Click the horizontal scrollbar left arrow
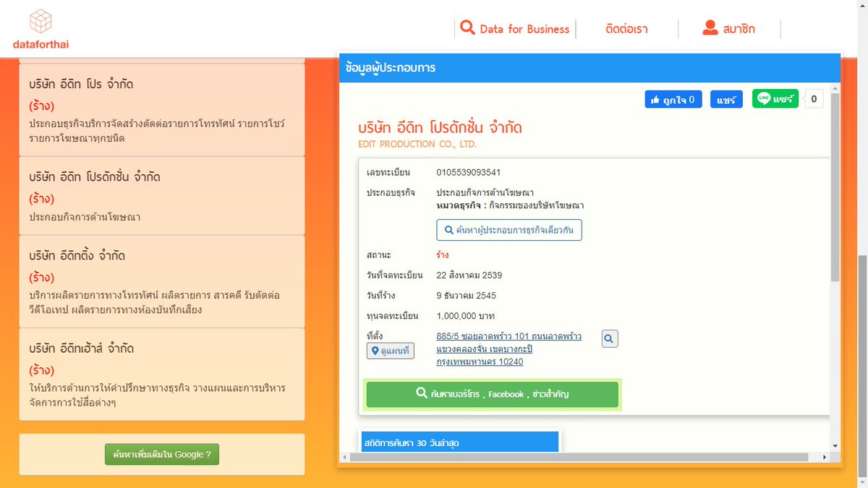The height and width of the screenshot is (488, 868). tap(345, 457)
